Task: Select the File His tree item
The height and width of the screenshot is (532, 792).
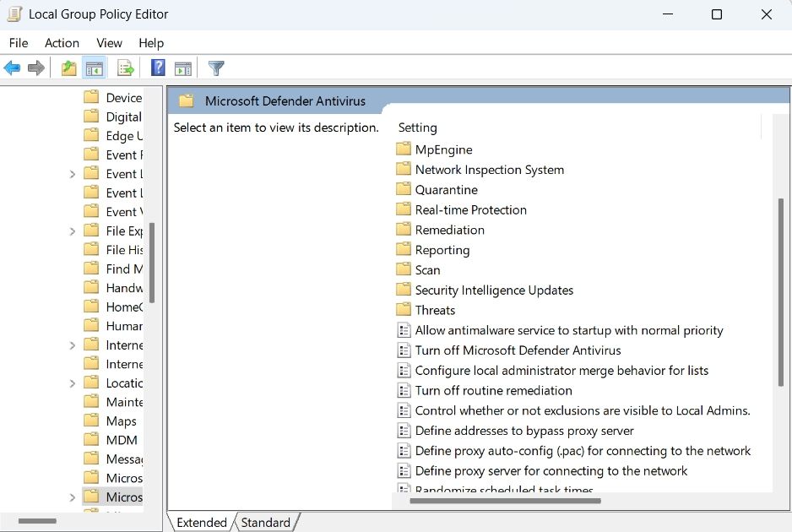Action: coord(124,250)
